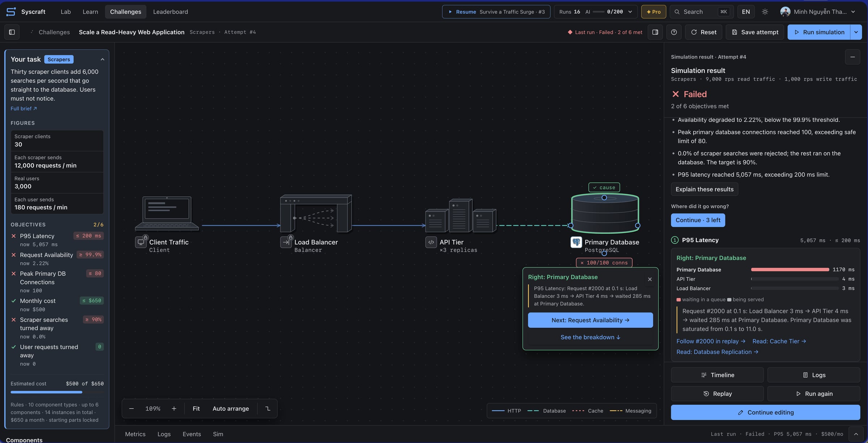Select the API Tier code icon

pos(431,242)
